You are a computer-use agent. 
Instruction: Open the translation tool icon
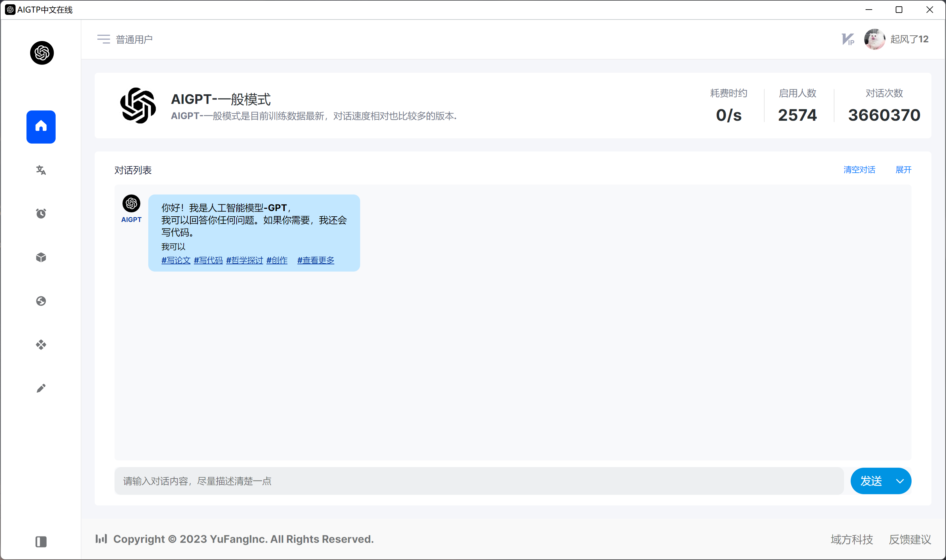tap(41, 170)
